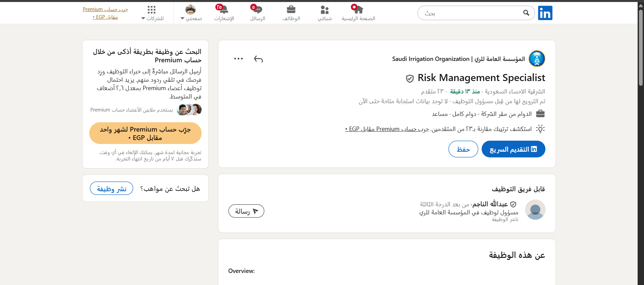644x285 pixels.
Task: Click the Risk Management Specialist job title
Action: [x=481, y=78]
